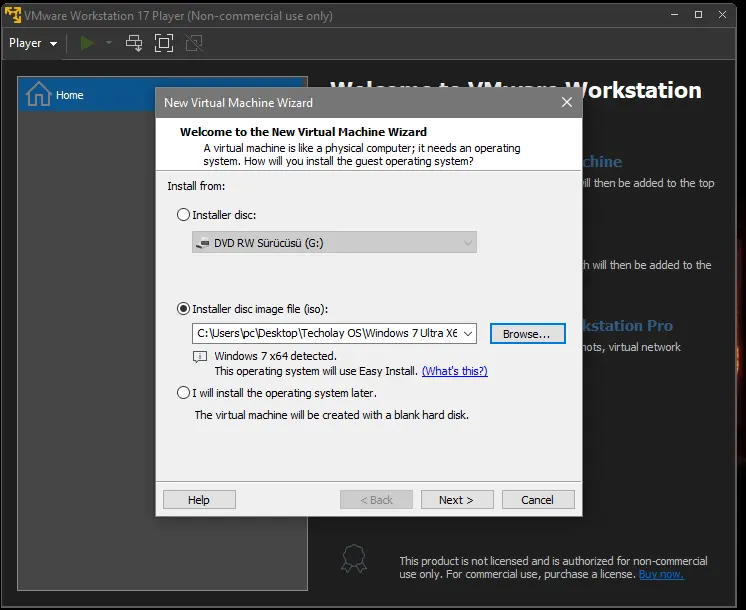
Task: Minimize the VMware Workstation window
Action: [x=674, y=15]
